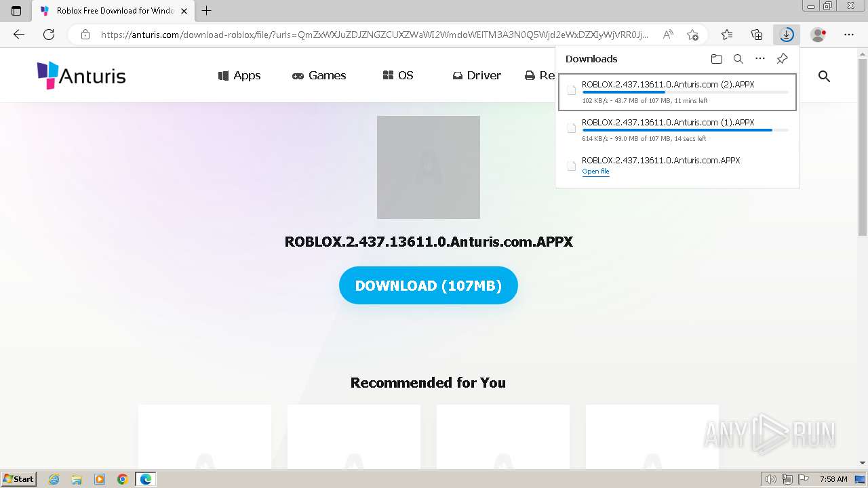868x488 pixels.
Task: Add this page to favorites star-plus icon
Action: 692,35
